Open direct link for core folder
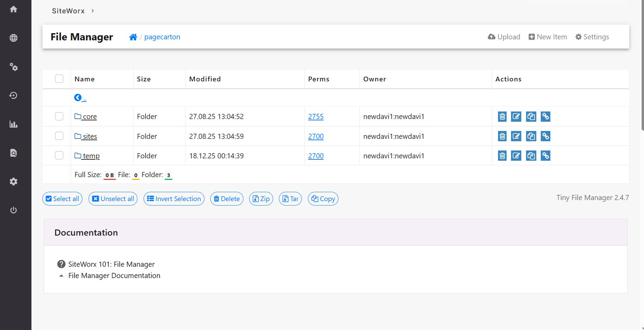 (x=546, y=117)
